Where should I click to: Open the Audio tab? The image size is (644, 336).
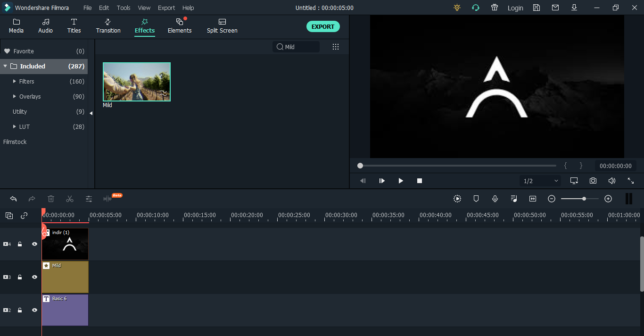[45, 26]
